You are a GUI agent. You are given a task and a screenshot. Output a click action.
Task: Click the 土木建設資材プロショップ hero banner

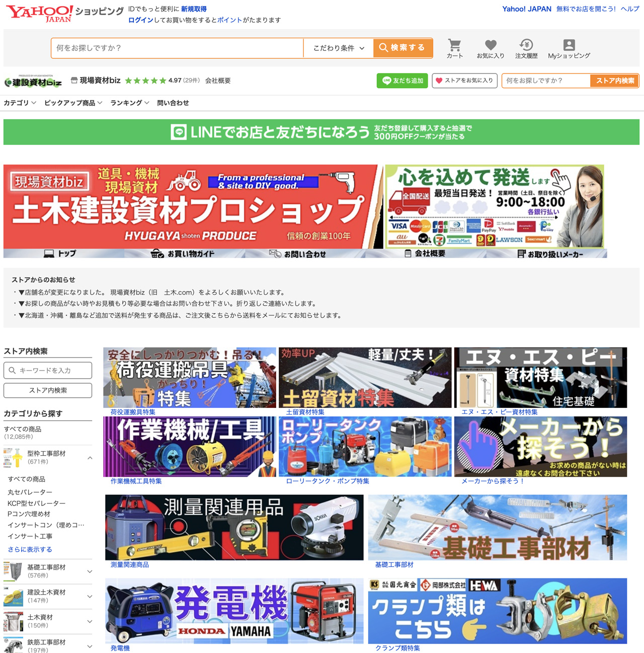[193, 206]
